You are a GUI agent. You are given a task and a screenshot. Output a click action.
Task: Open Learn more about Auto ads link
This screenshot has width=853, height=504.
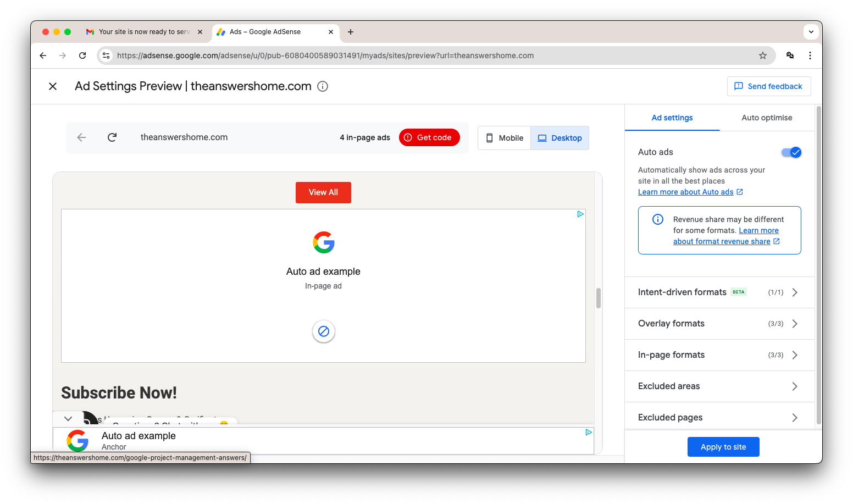pyautogui.click(x=690, y=192)
